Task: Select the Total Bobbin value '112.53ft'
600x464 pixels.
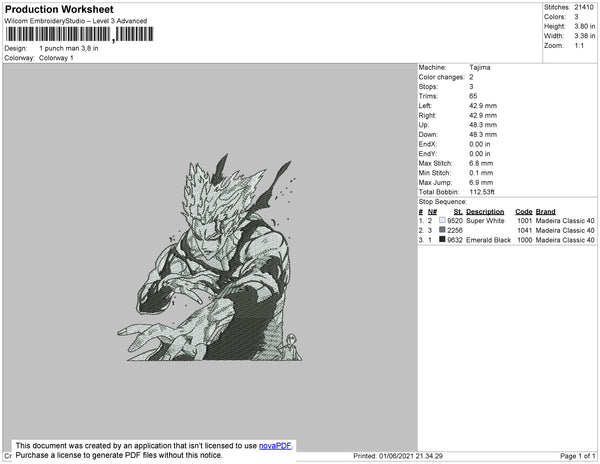Action: [x=482, y=192]
